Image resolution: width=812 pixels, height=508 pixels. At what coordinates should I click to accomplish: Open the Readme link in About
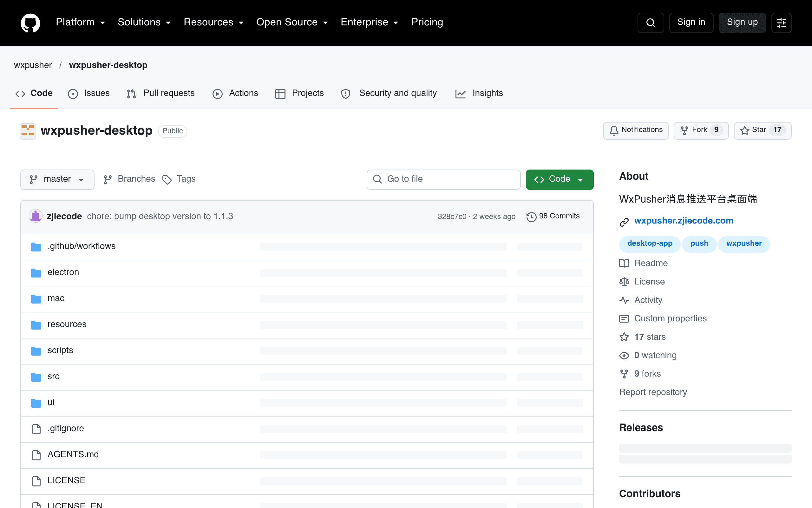643,263
